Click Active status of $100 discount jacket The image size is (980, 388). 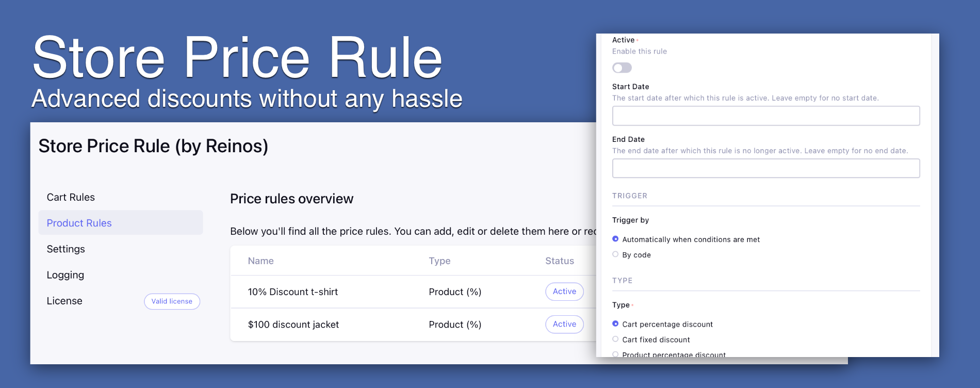click(564, 324)
